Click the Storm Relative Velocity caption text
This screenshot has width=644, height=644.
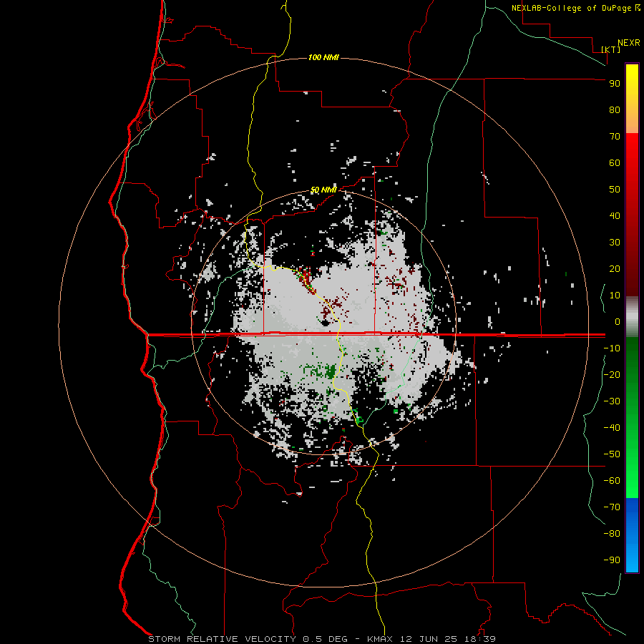pyautogui.click(x=322, y=639)
